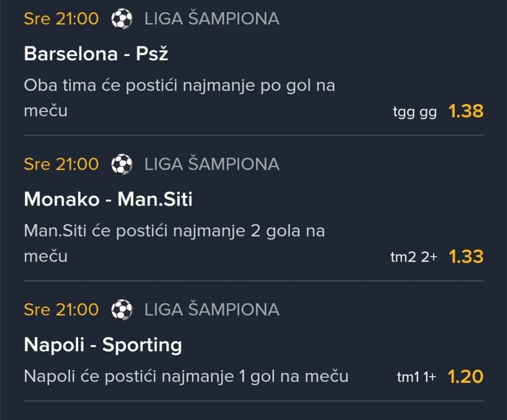Viewport: 507px width, 420px height.
Task: Open the Monako - Man.Siti match
Action: click(x=108, y=199)
